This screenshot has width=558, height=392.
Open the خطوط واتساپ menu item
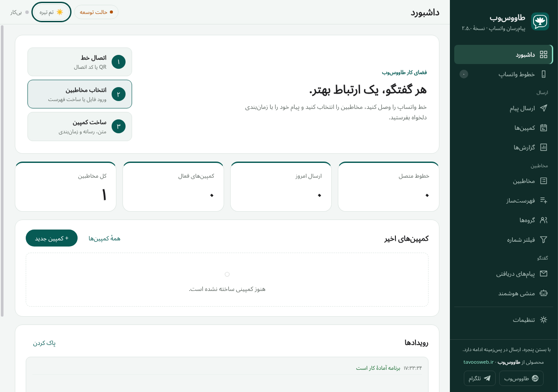[x=504, y=74]
